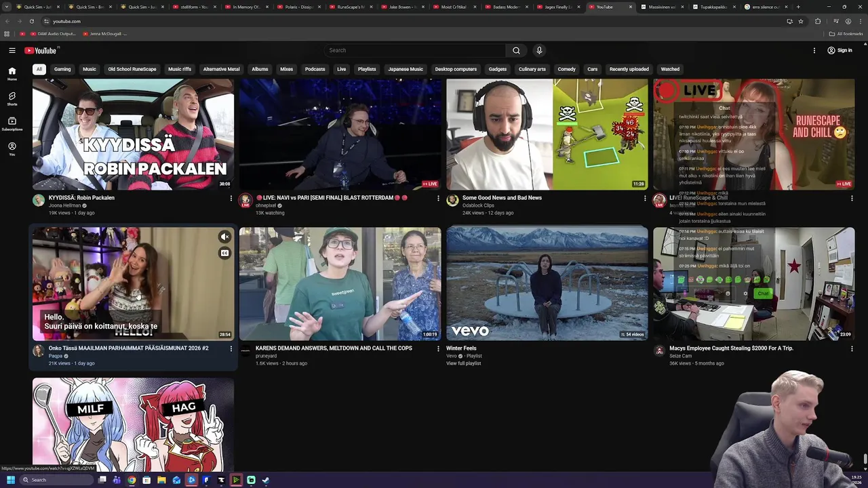Click the ohnepixel channel avatar

[x=245, y=200]
